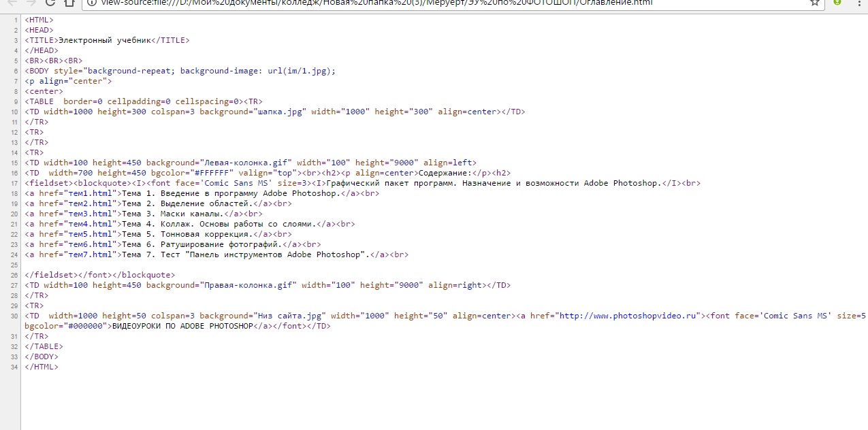The width and height of the screenshot is (868, 430).
Task: Click the closing </HTML> tag
Action: 42,367
